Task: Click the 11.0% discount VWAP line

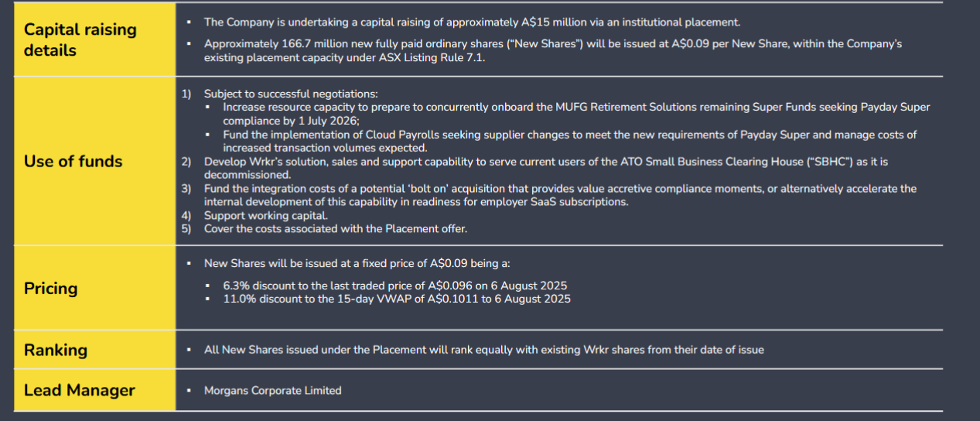Action: pyautogui.click(x=396, y=299)
